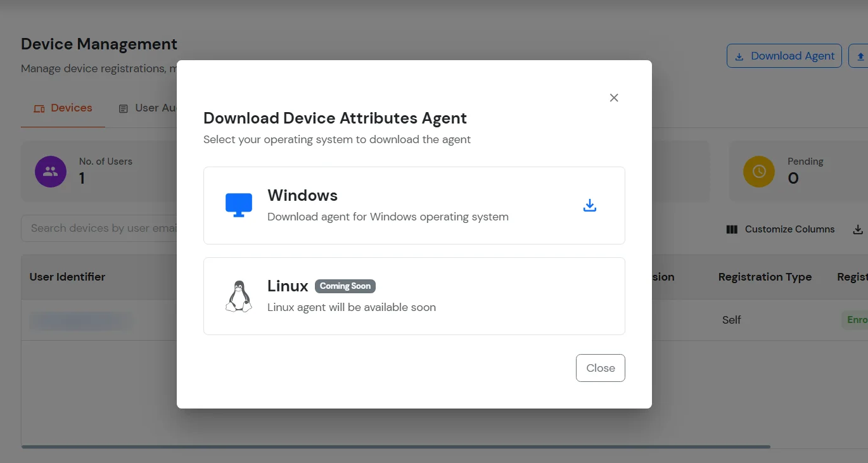Click the blue Windows monitor icon
This screenshot has width=868, height=463.
coord(239,205)
